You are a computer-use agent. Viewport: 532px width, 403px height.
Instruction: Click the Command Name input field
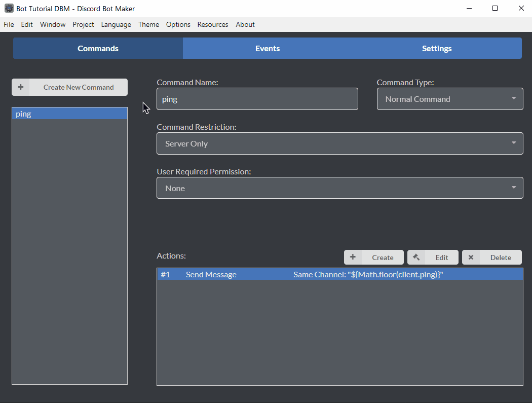click(257, 99)
